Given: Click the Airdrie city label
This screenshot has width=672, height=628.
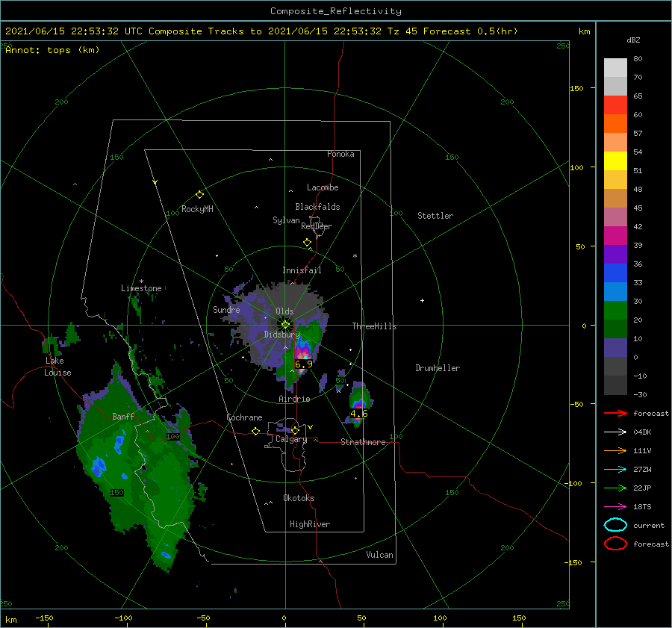Looking at the screenshot, I should [x=294, y=399].
